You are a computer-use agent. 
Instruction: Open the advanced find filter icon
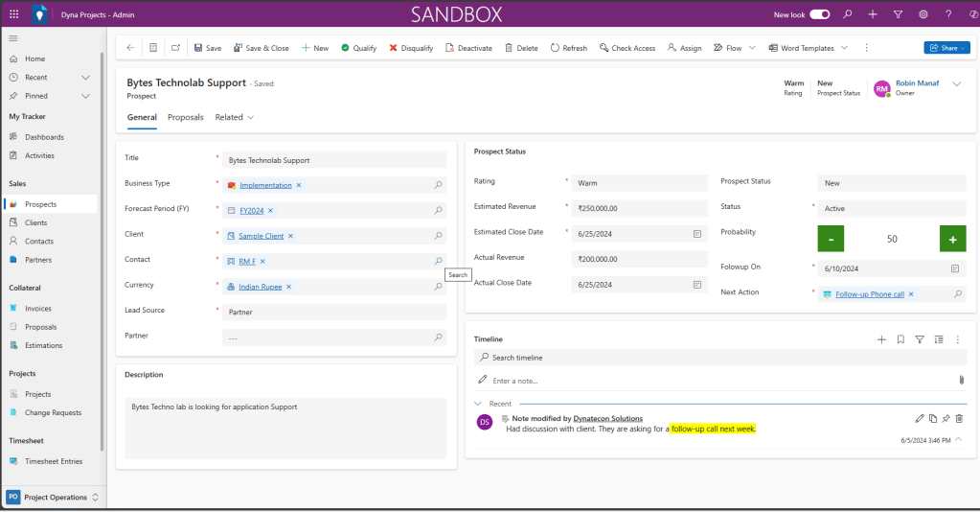pyautogui.click(x=898, y=14)
